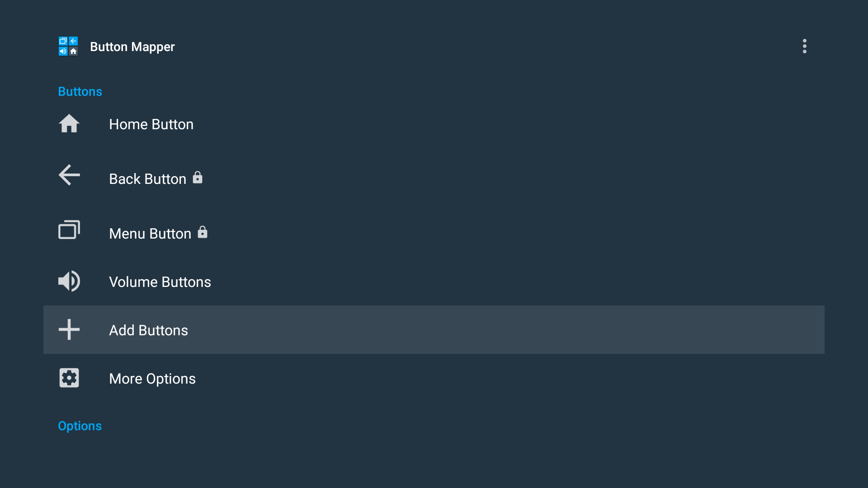Viewport: 868px width, 488px height.
Task: Click the empty area of the Add Buttons row
Action: pos(497,330)
